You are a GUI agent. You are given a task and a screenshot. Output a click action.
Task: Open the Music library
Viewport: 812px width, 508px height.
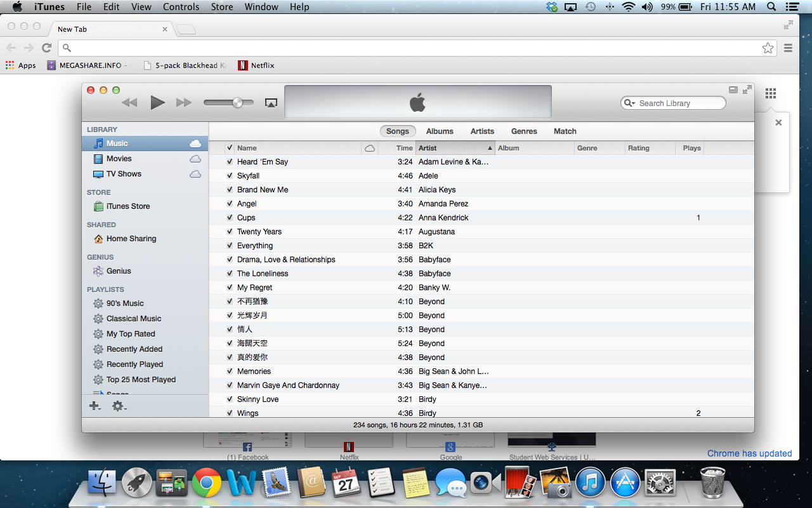145,144
